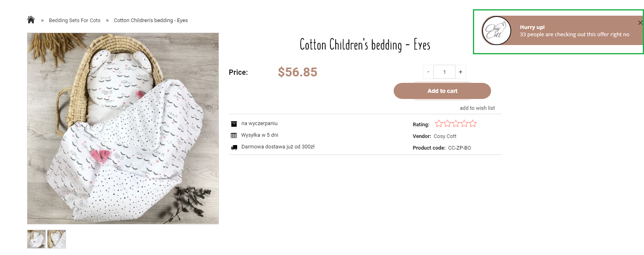Click the Cosy Cott logo in notification
644x255 pixels.
coord(496,31)
